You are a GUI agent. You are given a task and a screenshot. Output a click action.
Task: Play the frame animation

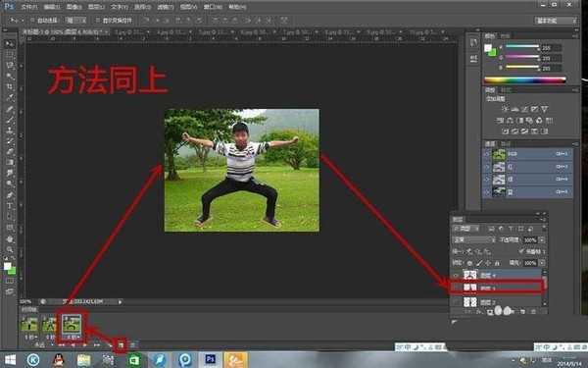84,344
